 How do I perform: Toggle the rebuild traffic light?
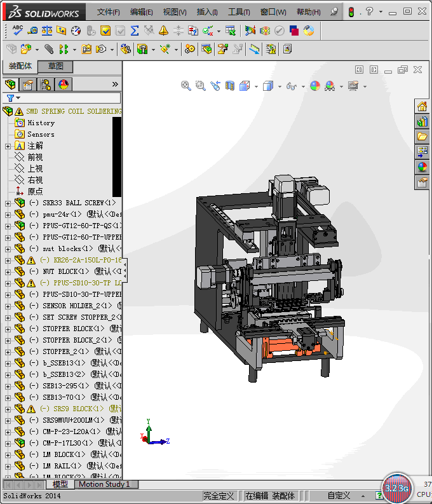351,12
